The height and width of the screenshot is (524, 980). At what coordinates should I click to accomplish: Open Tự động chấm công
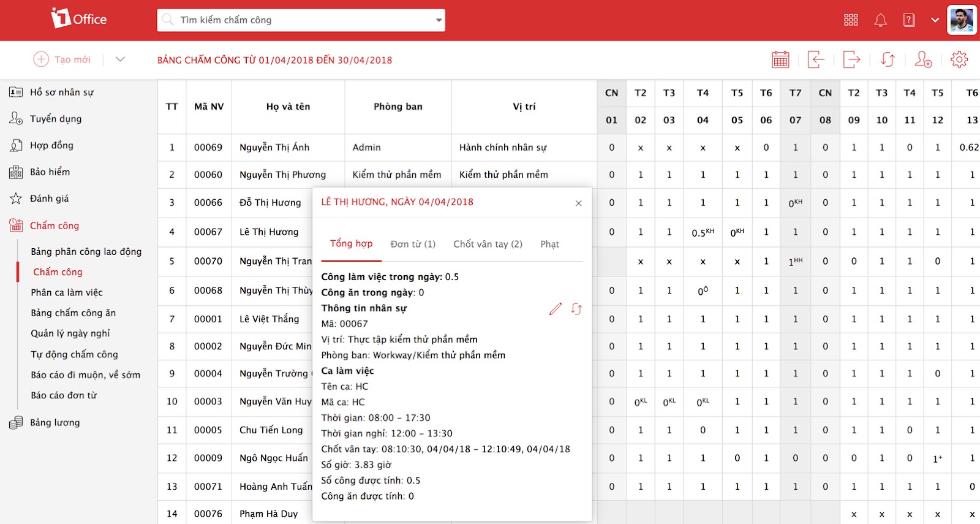click(x=74, y=354)
